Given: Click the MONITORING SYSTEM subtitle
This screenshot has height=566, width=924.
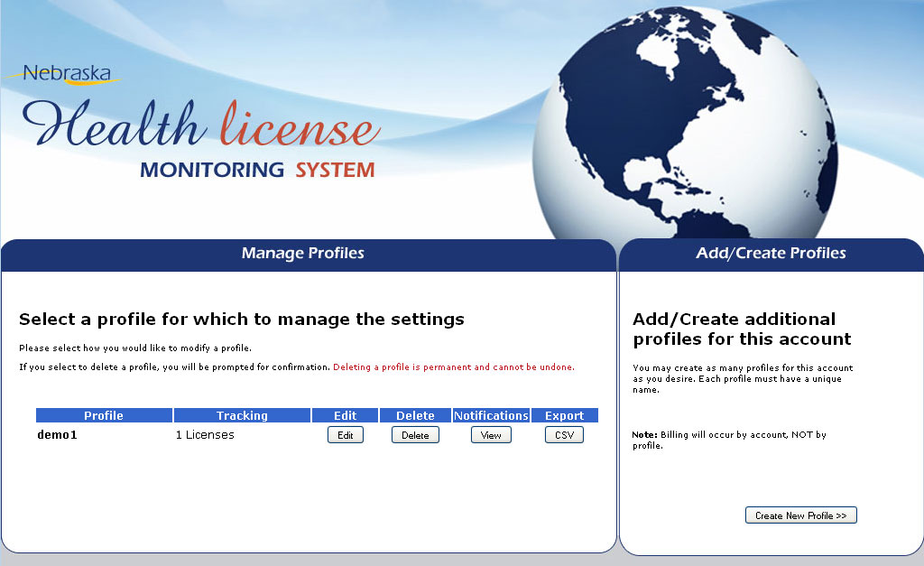Looking at the screenshot, I should pyautogui.click(x=257, y=170).
